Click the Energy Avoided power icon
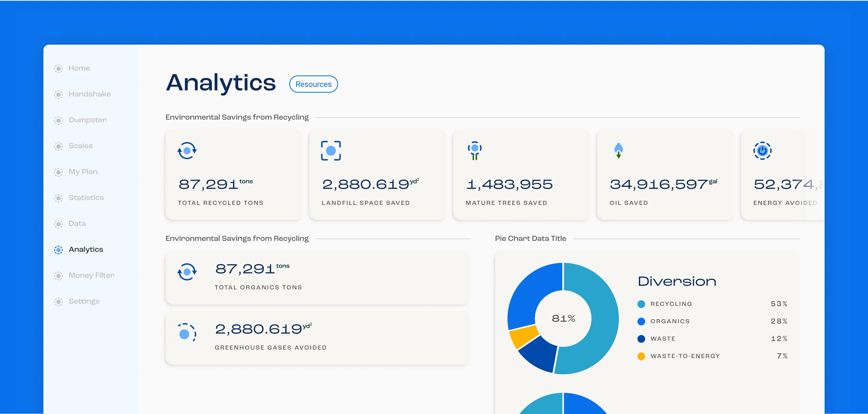Screen dimensions: 868x414 763,151
